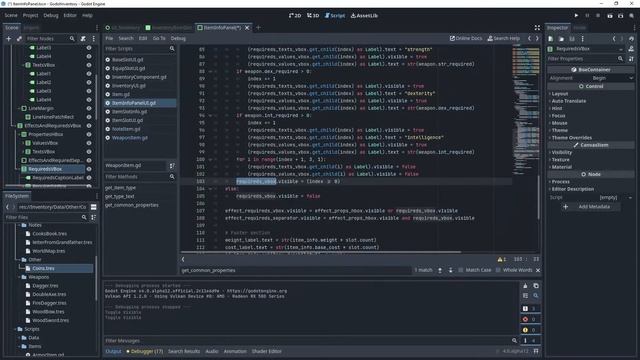
Task: Collapse the Weapons folder in FileSystem
Action: tap(20, 277)
